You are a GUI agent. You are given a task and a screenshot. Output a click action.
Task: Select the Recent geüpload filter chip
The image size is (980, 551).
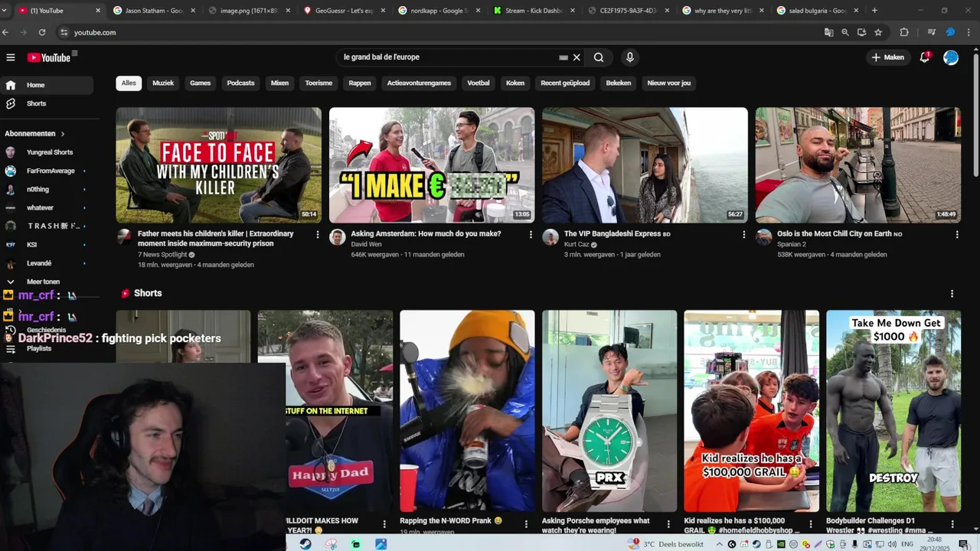click(x=565, y=83)
